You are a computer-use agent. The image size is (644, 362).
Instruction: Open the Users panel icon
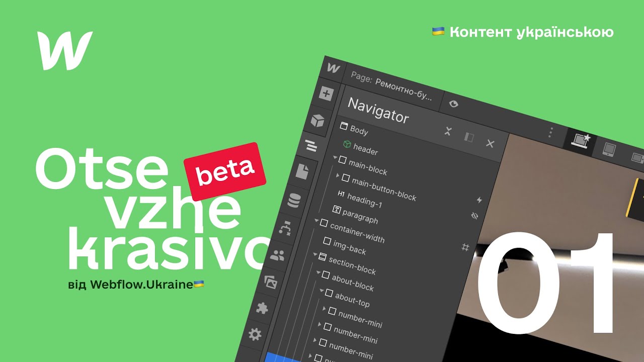click(277, 255)
